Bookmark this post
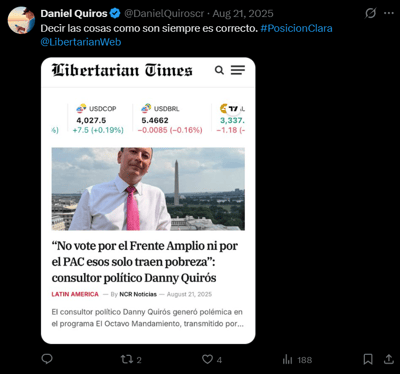The width and height of the screenshot is (400, 374). [368, 359]
